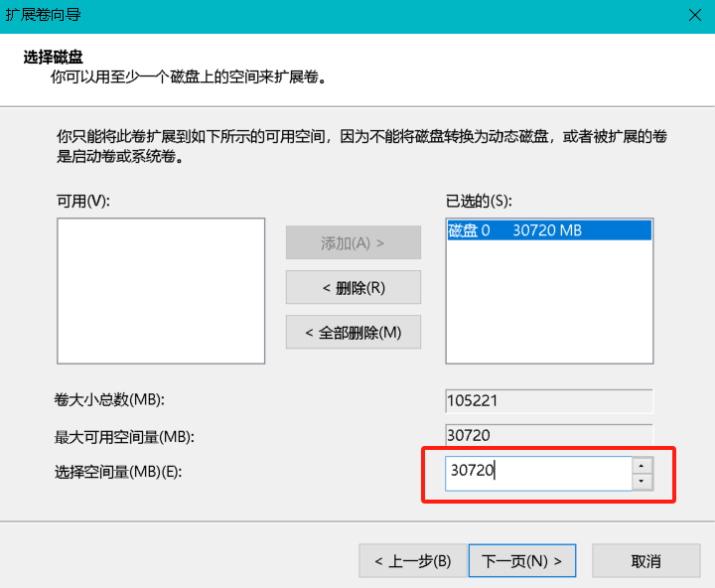This screenshot has width=715, height=588.
Task: Click the 已选的(S) label
Action: pos(479,201)
